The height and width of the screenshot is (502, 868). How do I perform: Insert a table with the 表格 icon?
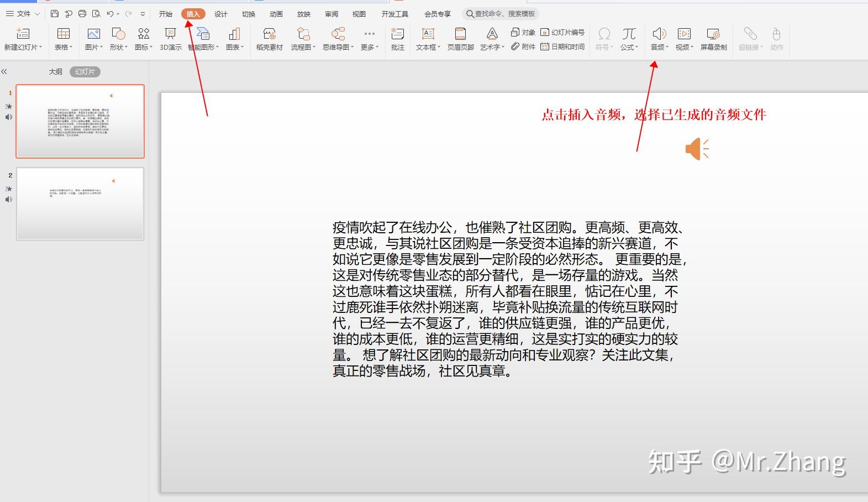(64, 34)
